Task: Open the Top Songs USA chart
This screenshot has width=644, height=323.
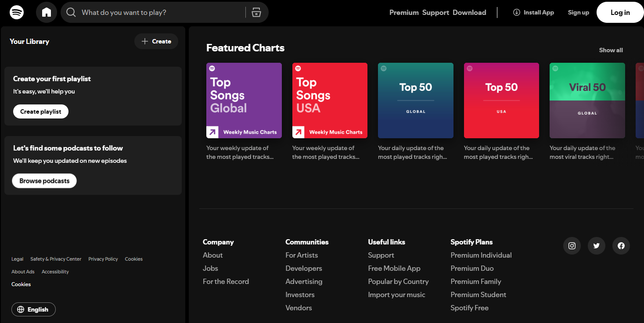Action: point(330,100)
